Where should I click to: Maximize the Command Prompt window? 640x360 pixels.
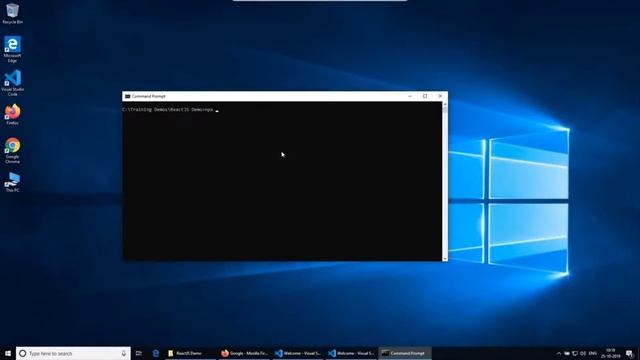425,96
